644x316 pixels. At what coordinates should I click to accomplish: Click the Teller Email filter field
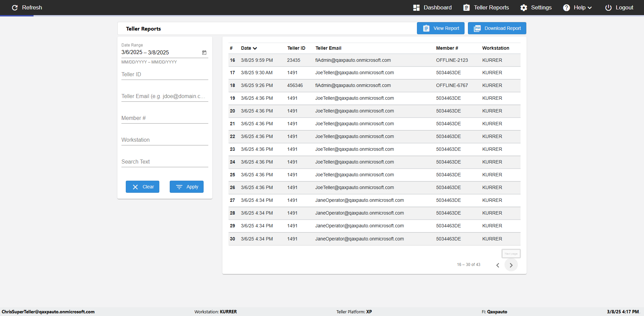[165, 96]
